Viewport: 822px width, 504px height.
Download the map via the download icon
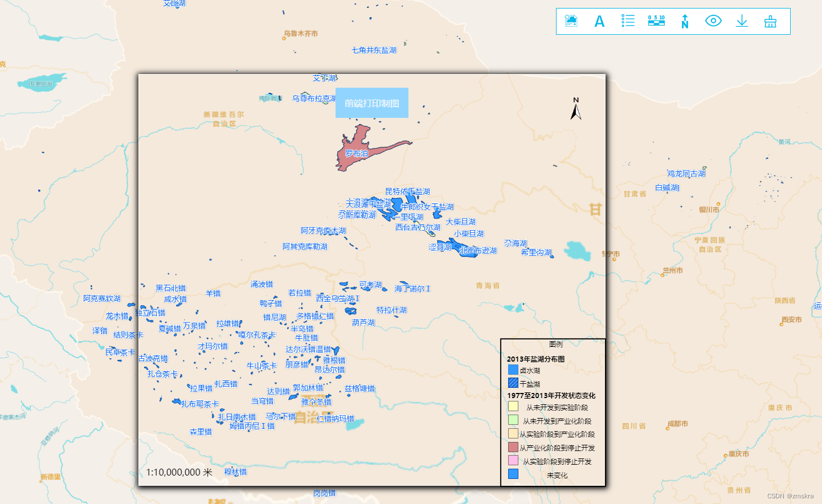point(741,21)
